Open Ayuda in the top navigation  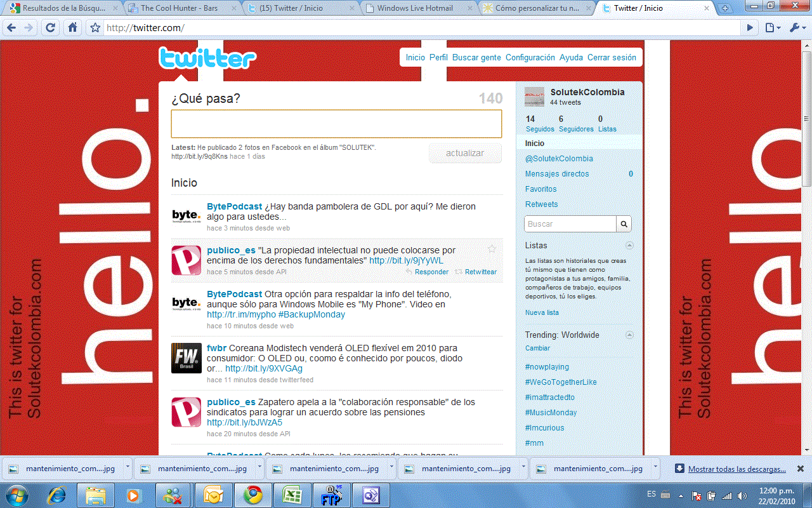click(x=571, y=57)
